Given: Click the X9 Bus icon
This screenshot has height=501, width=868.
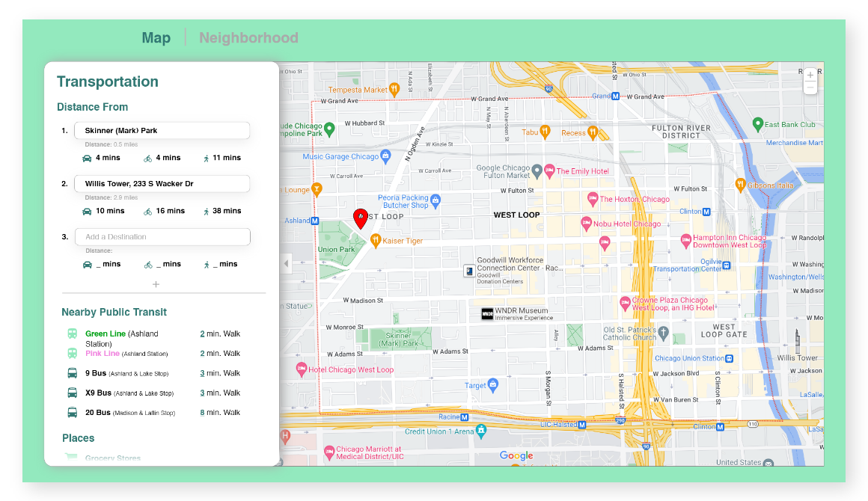Looking at the screenshot, I should (x=72, y=393).
